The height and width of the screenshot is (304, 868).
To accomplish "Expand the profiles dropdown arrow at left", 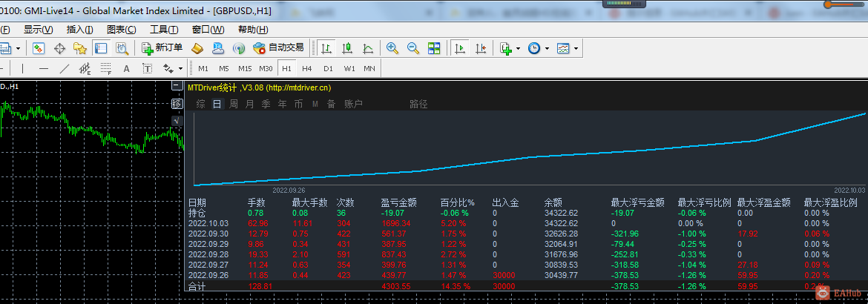I will pos(19,49).
